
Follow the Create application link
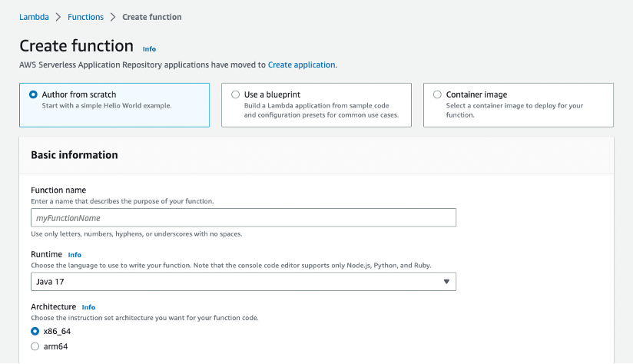point(301,65)
